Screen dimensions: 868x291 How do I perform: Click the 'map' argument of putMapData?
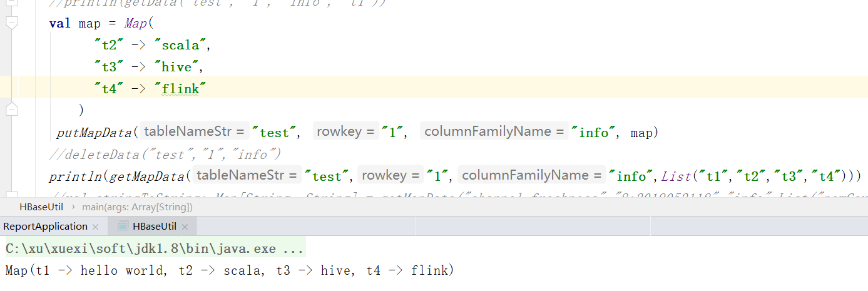[x=641, y=133]
